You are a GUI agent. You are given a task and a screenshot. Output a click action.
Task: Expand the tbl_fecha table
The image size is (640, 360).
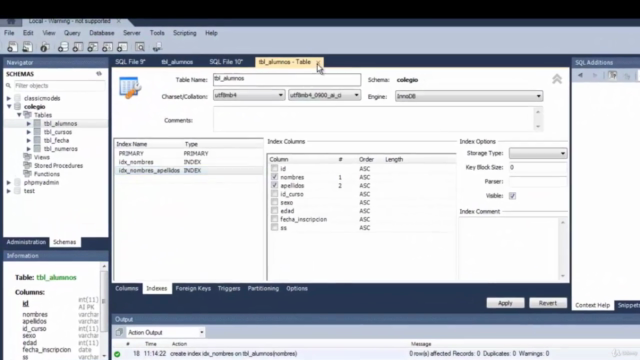(x=29, y=140)
